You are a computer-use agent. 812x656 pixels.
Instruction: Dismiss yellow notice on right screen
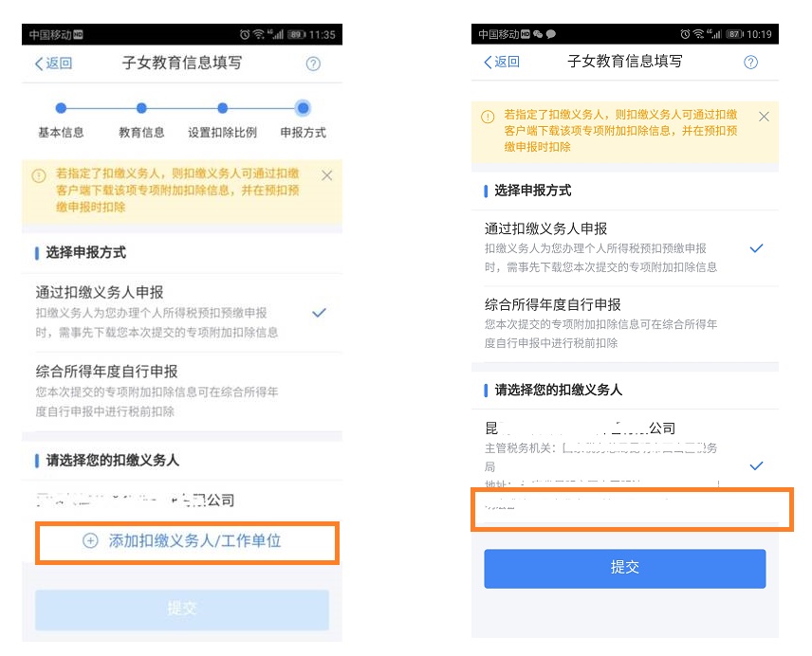coord(764,117)
